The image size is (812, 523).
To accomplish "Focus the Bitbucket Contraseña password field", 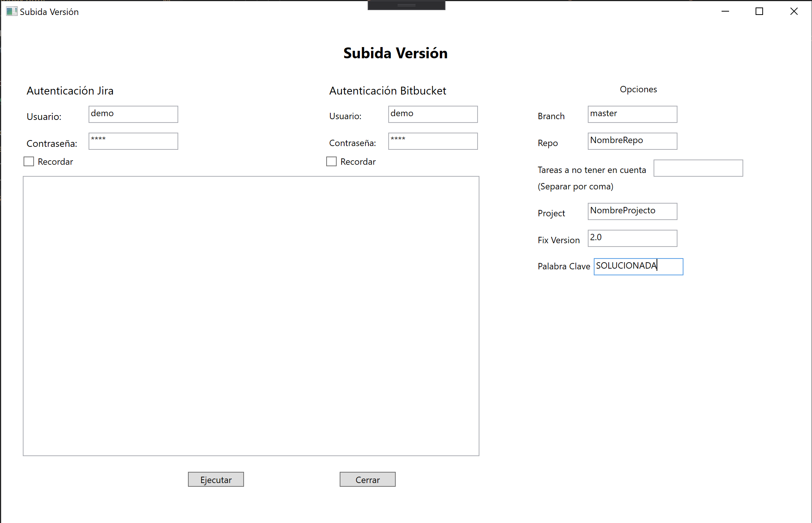I will 433,141.
